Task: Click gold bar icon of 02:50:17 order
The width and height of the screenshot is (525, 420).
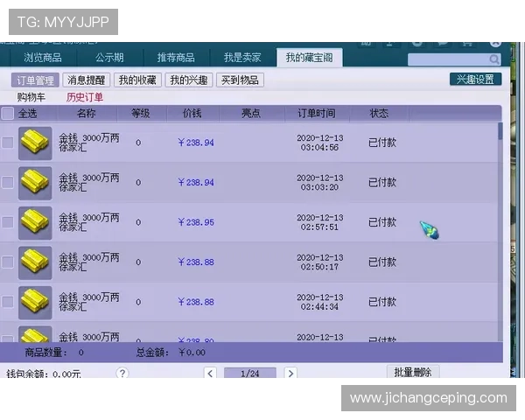Action: click(35, 262)
